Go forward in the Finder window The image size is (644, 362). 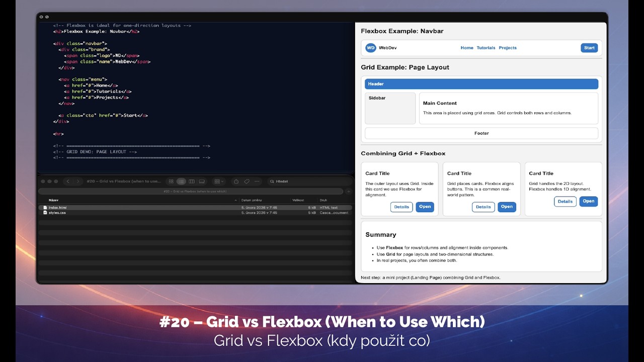click(78, 182)
